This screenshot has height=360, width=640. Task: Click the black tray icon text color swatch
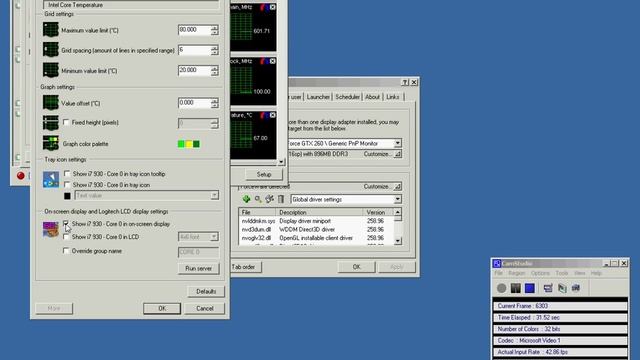(x=67, y=196)
